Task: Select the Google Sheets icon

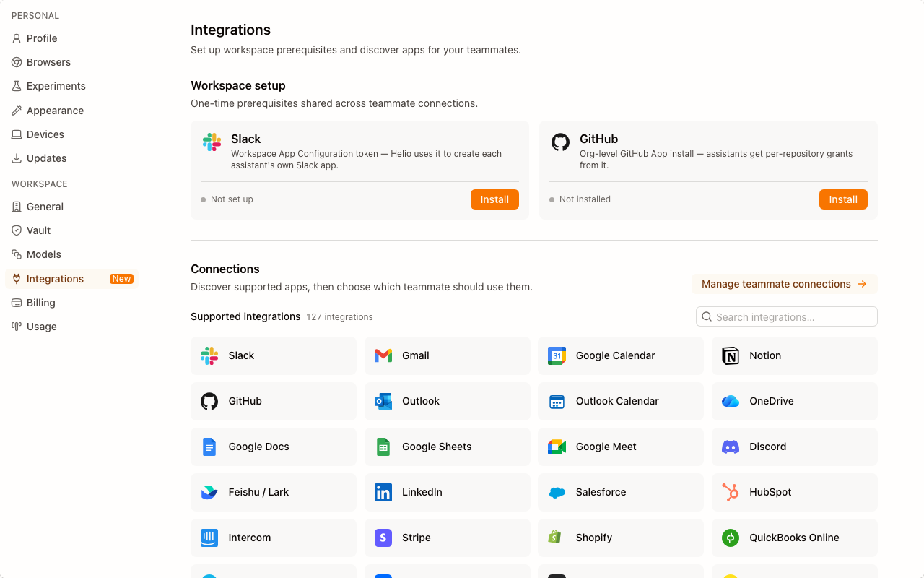Action: coord(383,447)
